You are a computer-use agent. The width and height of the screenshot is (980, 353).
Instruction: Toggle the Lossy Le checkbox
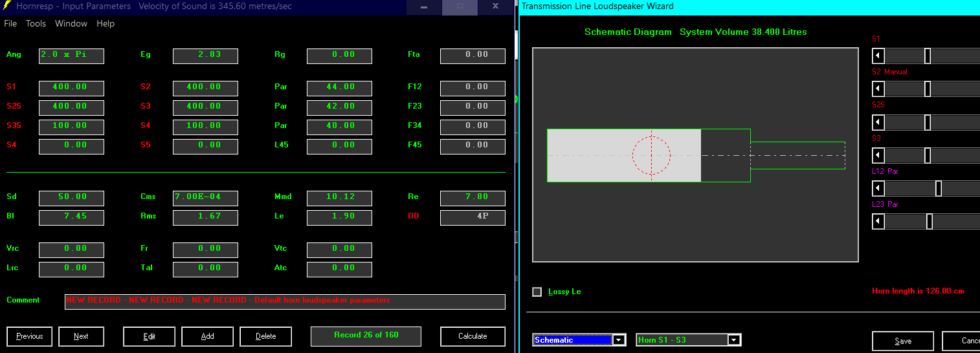tap(537, 292)
